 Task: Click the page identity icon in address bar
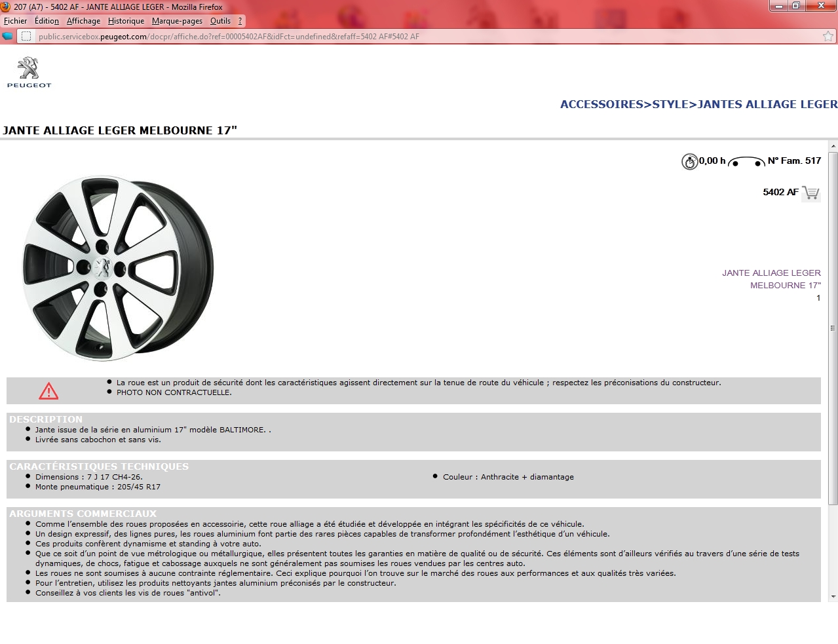[x=26, y=37]
